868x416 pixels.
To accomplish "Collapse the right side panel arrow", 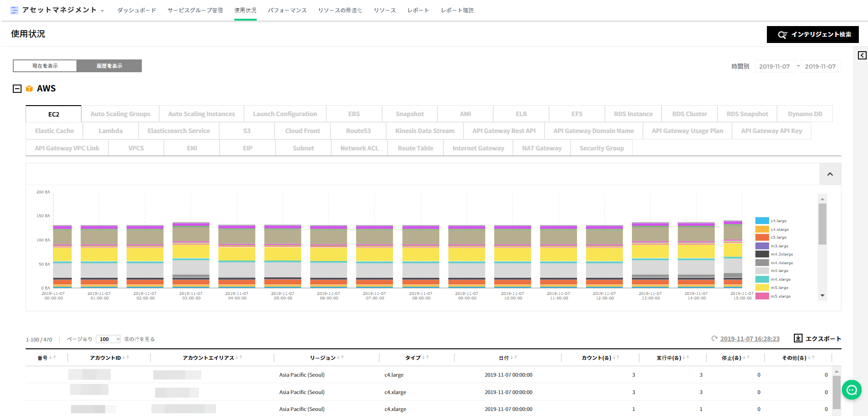I will click(x=862, y=55).
